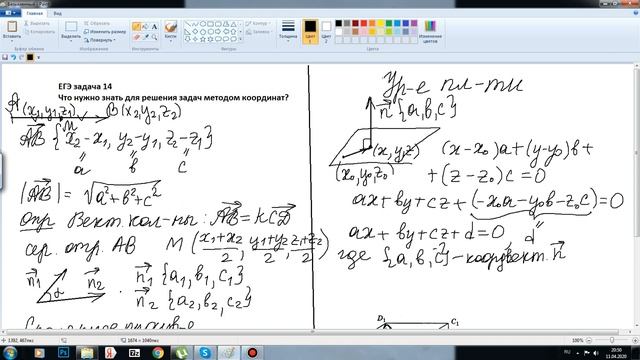Open the screen recorder red-dot taskbar icon

tap(253, 352)
